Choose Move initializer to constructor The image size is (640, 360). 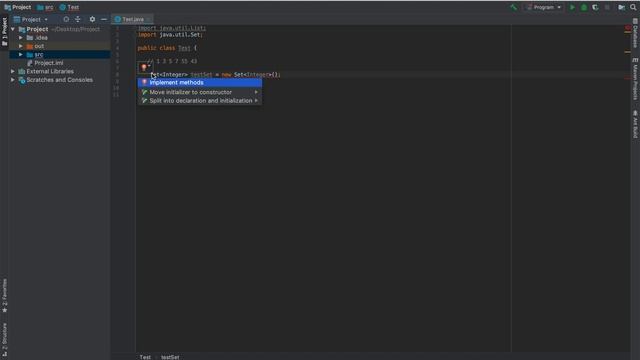pyautogui.click(x=200, y=92)
